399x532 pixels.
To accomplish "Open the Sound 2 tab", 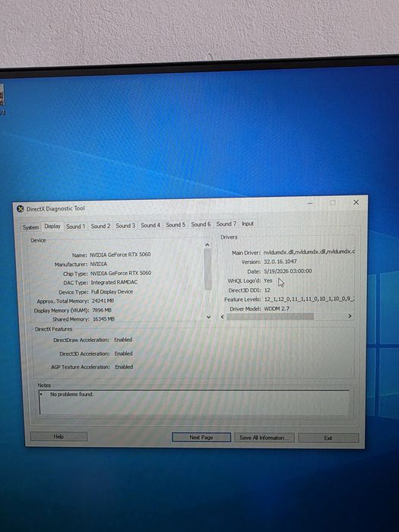I will coord(100,226).
